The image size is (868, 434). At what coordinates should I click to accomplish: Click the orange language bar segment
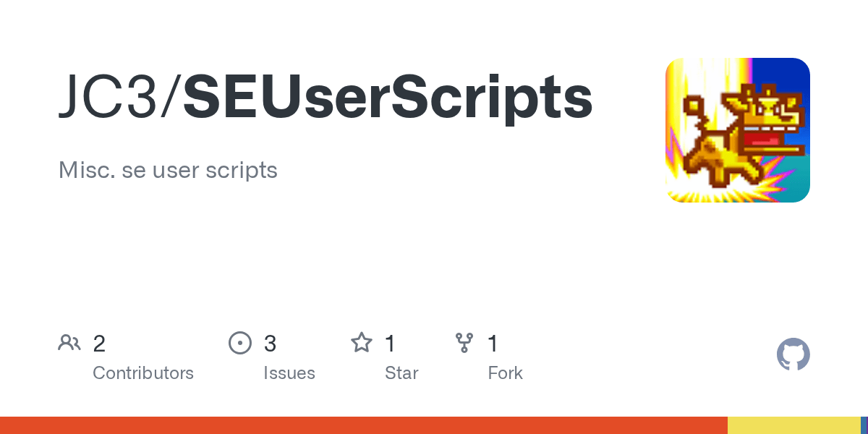click(362, 425)
